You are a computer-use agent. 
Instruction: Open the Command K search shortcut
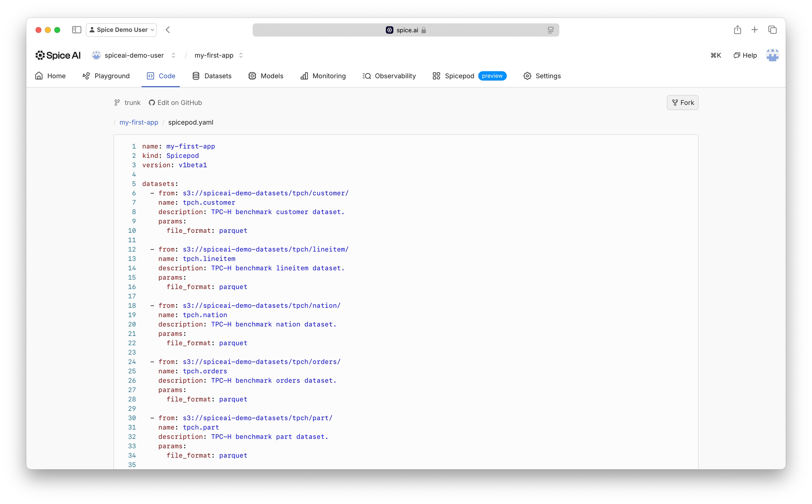pos(715,55)
